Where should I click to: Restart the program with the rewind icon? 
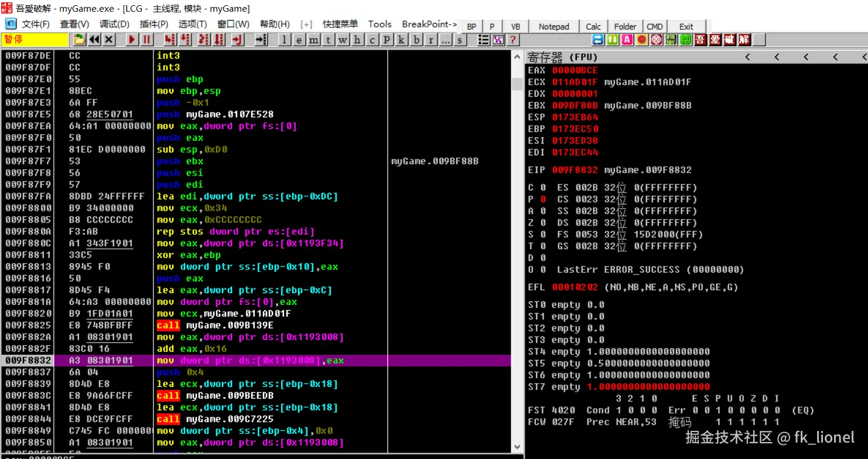pos(94,39)
